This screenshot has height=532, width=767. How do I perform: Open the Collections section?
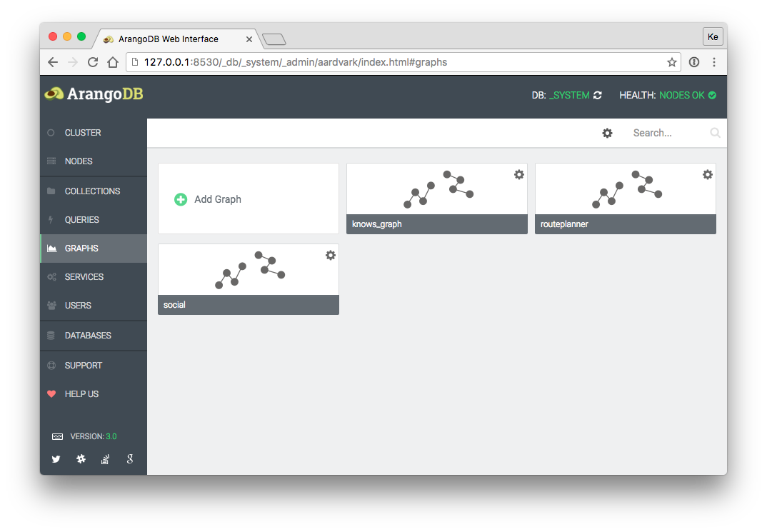click(92, 191)
